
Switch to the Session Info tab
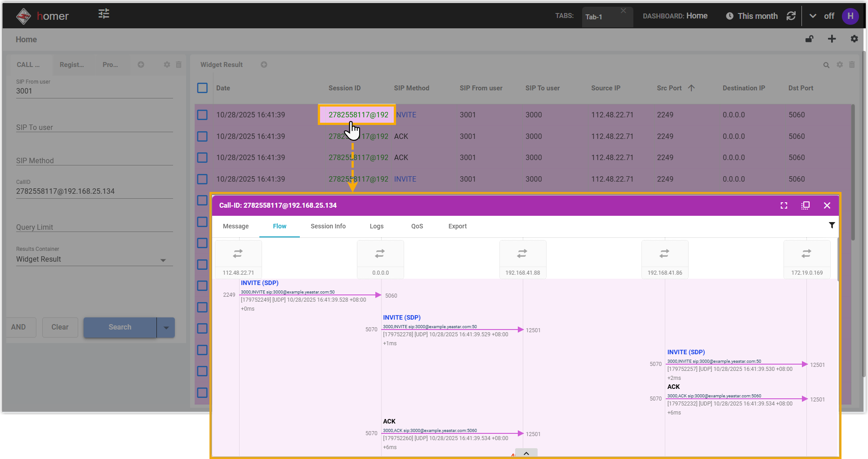328,226
